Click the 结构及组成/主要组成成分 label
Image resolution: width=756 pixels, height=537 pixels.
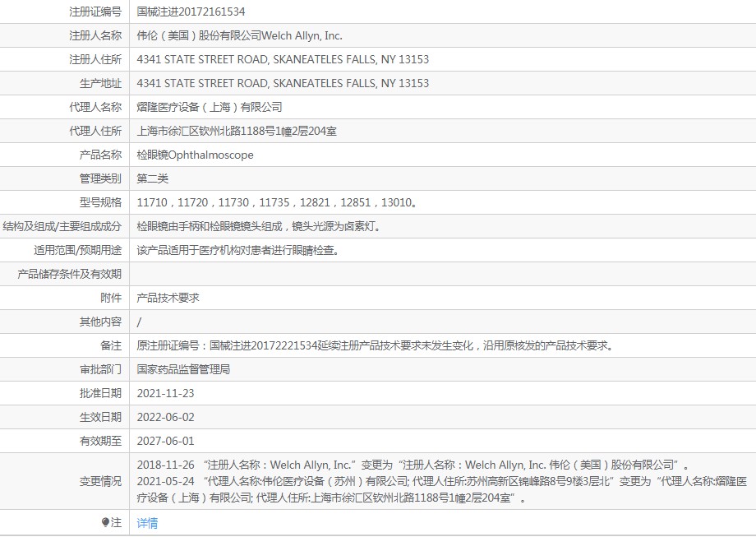point(62,226)
